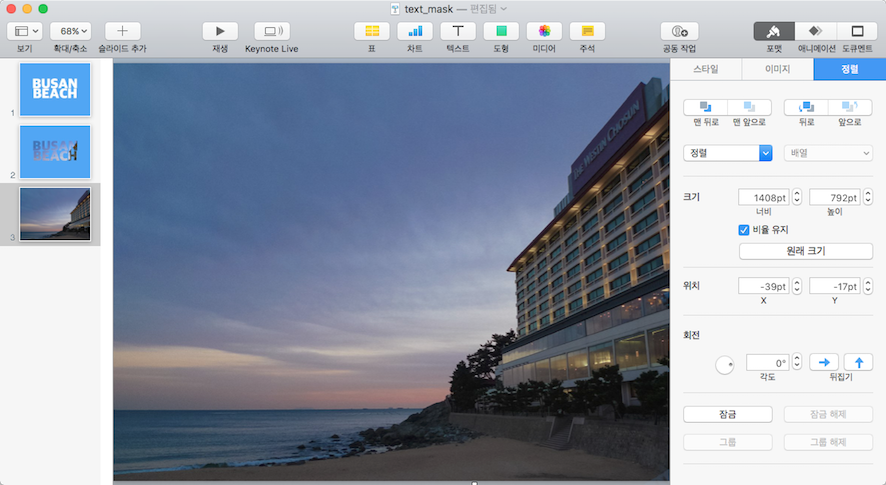The height and width of the screenshot is (485, 886).
Task: Show the Document (도큐멘트) inspector
Action: [857, 31]
